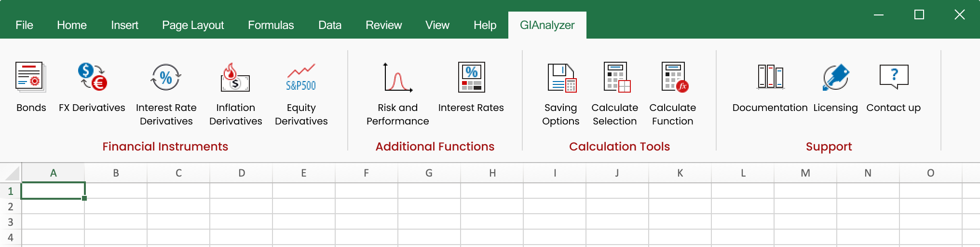Select row 3 header
The image size is (980, 247).
[x=11, y=222]
